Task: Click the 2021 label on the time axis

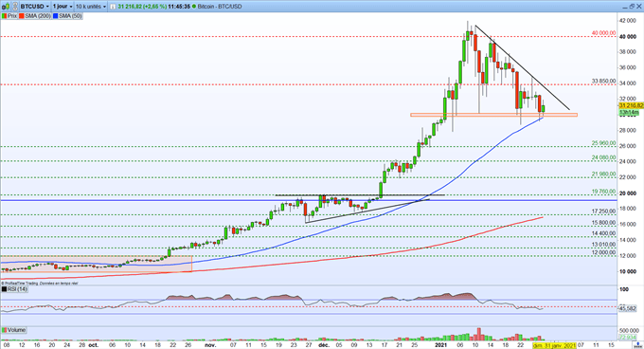Action: pos(440,345)
